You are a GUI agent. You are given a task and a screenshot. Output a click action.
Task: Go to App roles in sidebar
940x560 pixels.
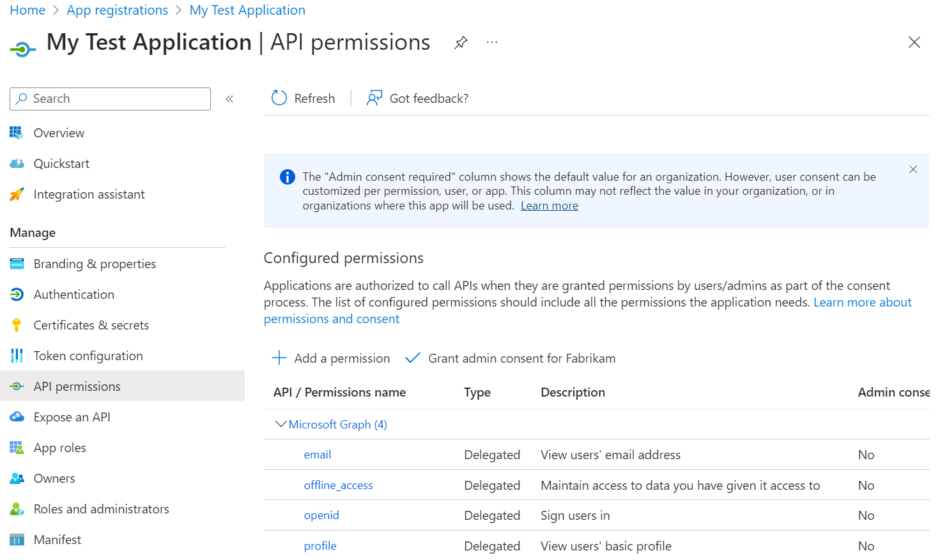[59, 448]
